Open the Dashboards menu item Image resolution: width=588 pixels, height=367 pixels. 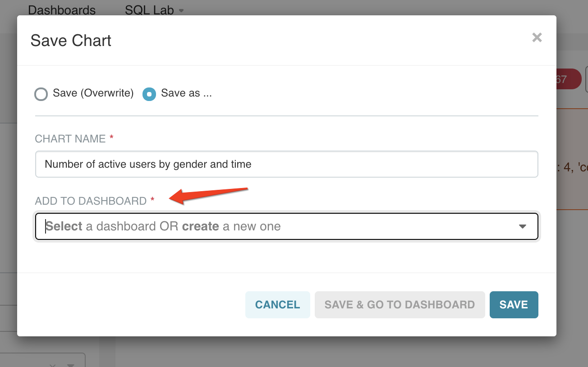pos(62,10)
